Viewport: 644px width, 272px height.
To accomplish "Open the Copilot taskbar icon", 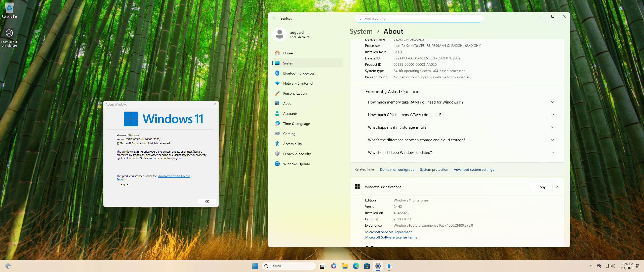I will (334, 266).
